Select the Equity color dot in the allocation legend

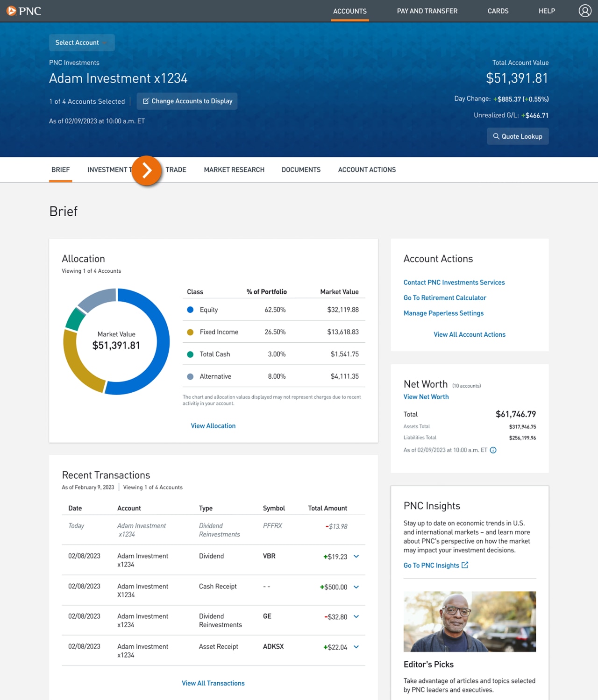[190, 309]
